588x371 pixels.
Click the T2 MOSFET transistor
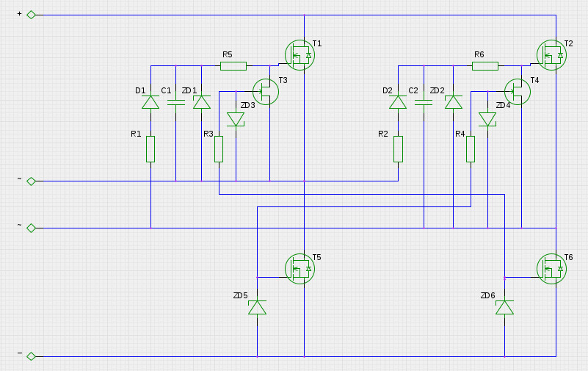[x=551, y=55]
